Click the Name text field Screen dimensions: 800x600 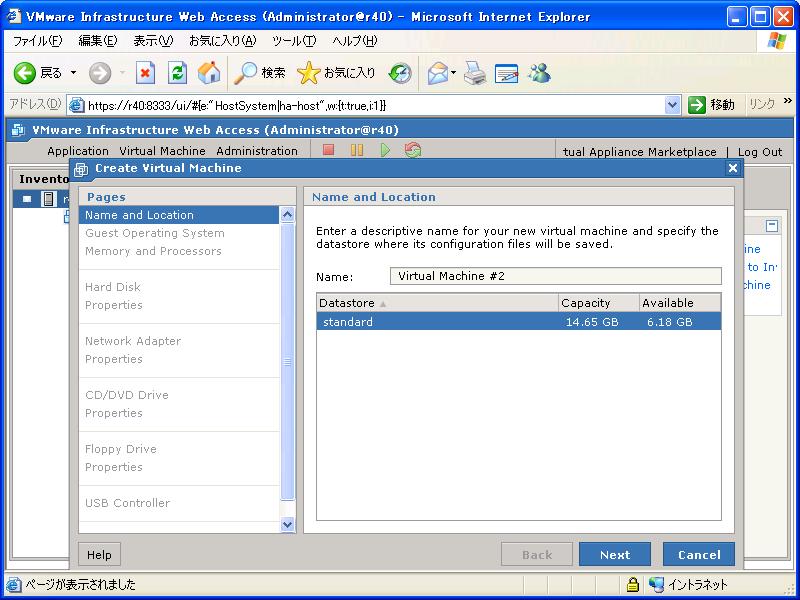tap(556, 276)
